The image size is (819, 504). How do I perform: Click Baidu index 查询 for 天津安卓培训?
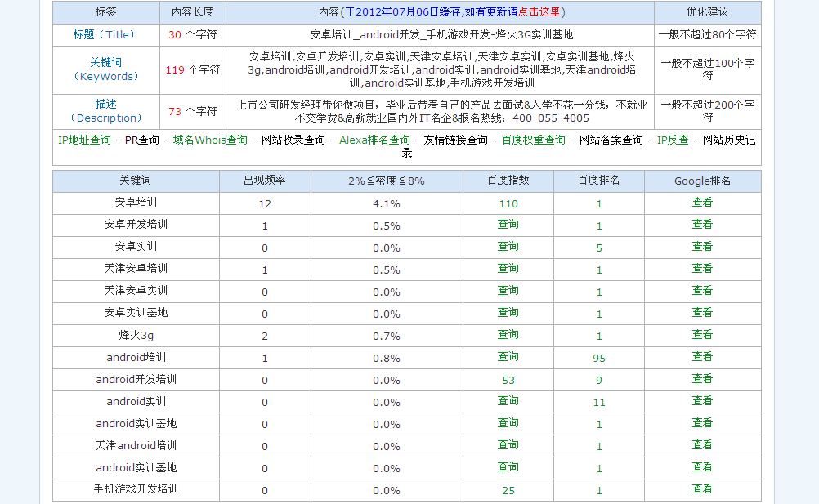tap(508, 268)
